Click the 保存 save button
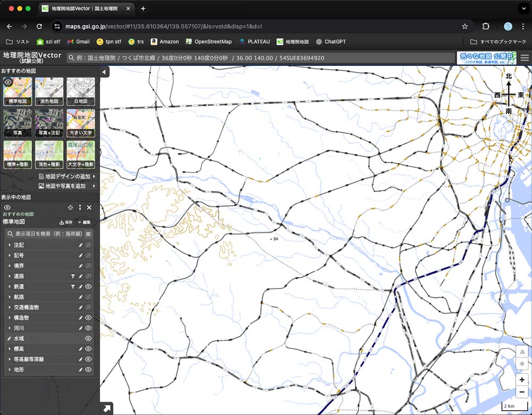This screenshot has height=415, width=532. 65,222
